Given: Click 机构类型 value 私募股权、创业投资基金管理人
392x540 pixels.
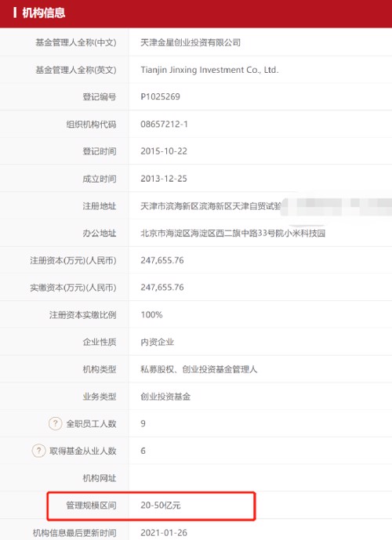Looking at the screenshot, I should click(199, 369).
